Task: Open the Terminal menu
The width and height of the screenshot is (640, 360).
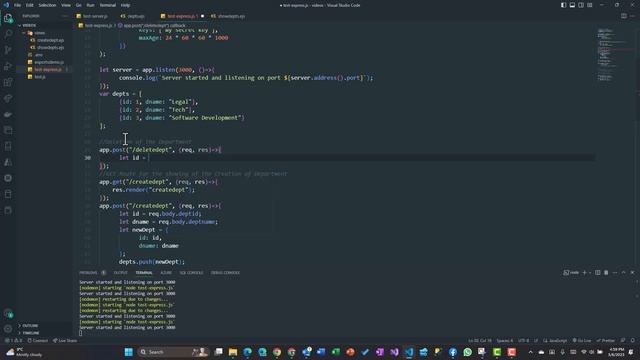Action: coord(108,5)
